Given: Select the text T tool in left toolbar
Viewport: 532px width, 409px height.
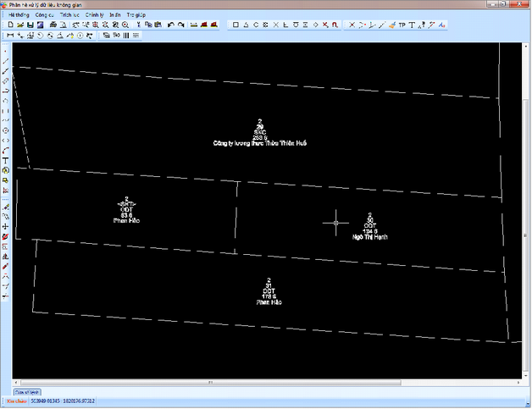Looking at the screenshot, I should tap(6, 160).
